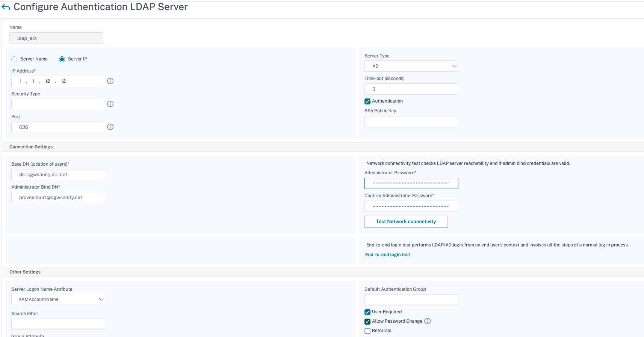Focus the Confirm Administrator Password field
644x337 pixels.
pos(411,206)
